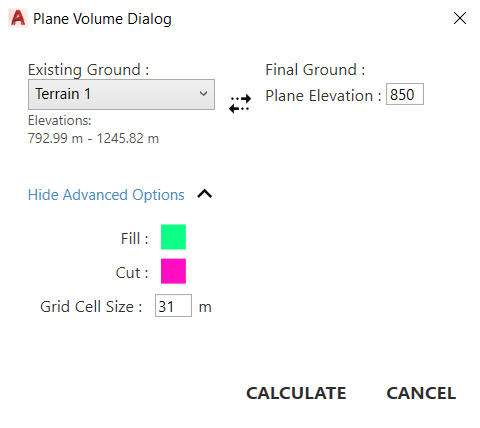
Task: Collapse advanced options using the chevron
Action: click(205, 194)
